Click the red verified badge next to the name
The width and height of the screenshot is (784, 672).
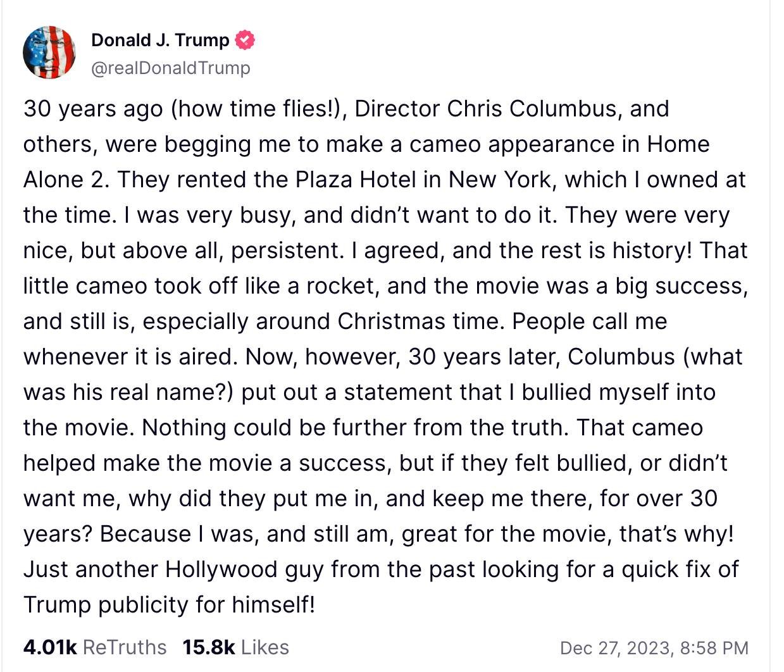[x=245, y=40]
